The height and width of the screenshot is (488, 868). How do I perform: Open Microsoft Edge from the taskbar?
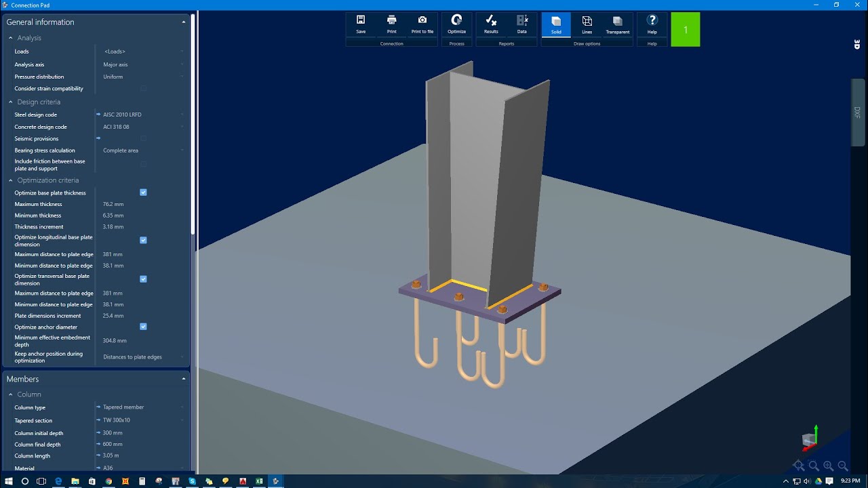58,481
